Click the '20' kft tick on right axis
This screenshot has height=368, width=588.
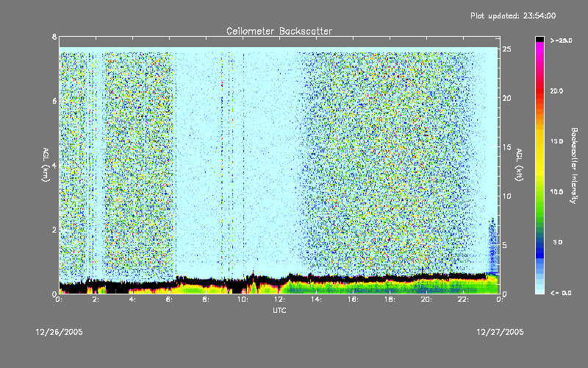tap(506, 98)
